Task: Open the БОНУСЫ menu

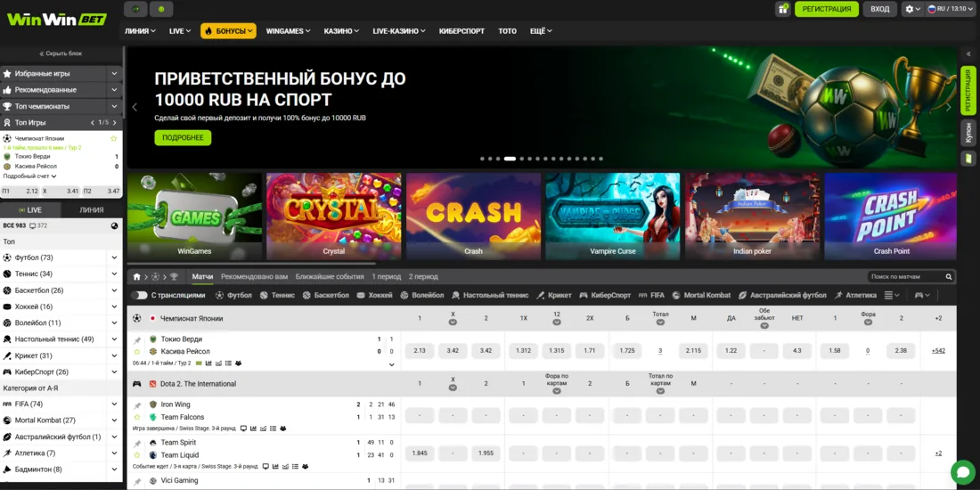Action: pos(228,30)
